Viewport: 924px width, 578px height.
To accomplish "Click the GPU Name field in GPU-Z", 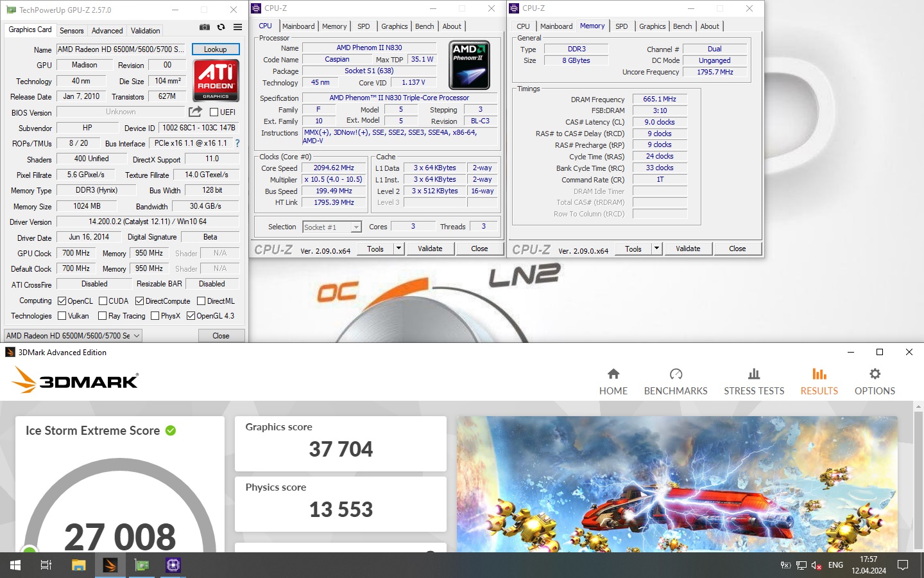I will point(122,49).
